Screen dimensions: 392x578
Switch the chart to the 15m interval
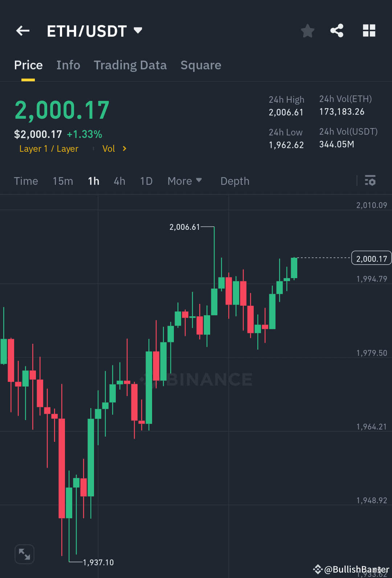coord(62,181)
